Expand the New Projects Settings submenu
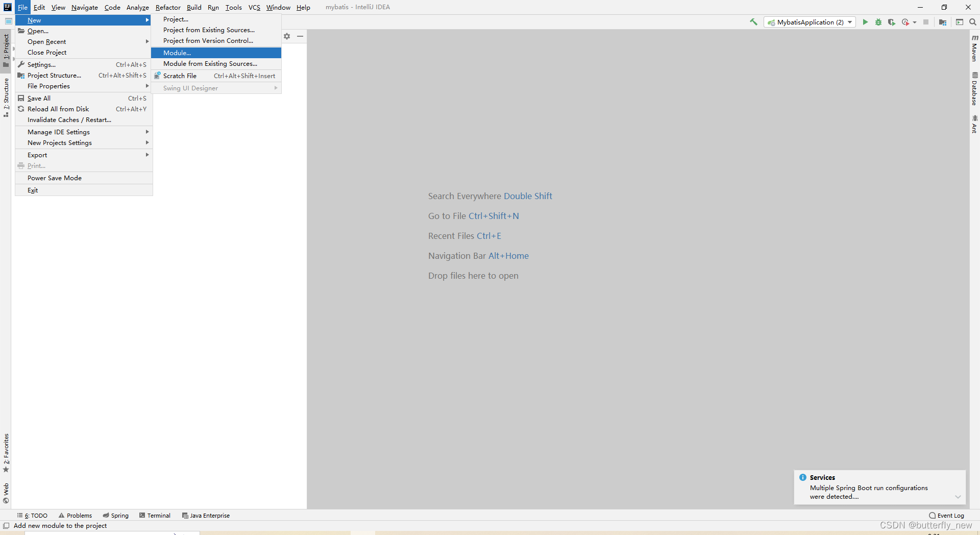The width and height of the screenshot is (980, 535). [x=84, y=143]
